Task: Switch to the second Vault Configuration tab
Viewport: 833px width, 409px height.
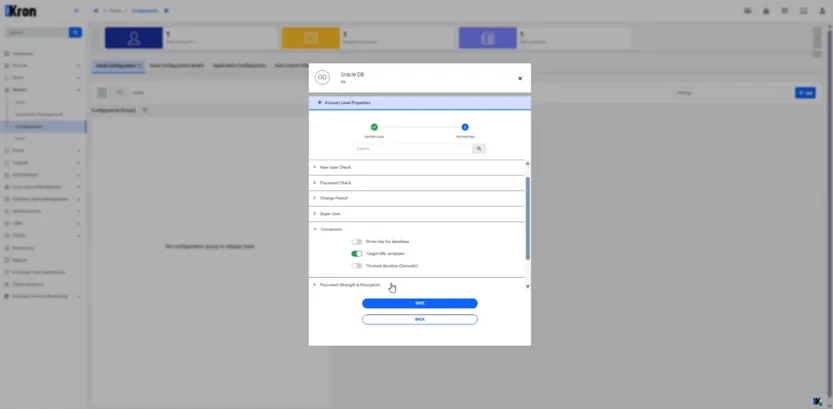Action: pyautogui.click(x=176, y=65)
